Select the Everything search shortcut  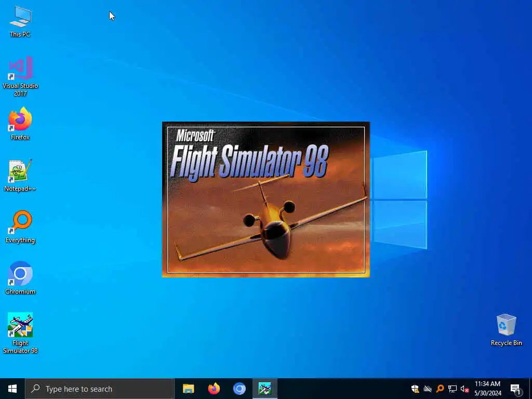20,227
